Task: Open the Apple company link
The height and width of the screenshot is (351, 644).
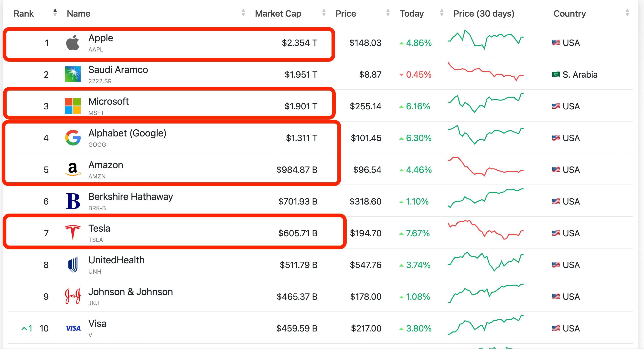Action: click(101, 38)
